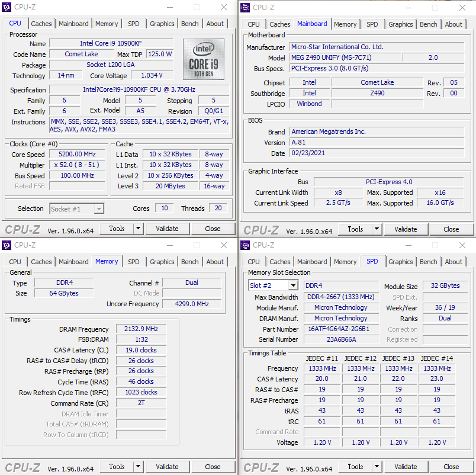The height and width of the screenshot is (475, 476).
Task: Switch to the SPD tab in the Memory-tab window
Action: click(x=134, y=262)
